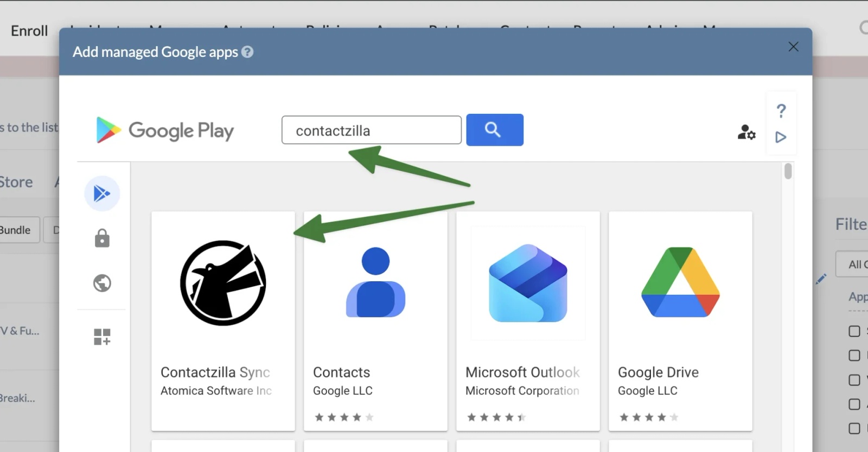Click Google LLC under Google Drive

pyautogui.click(x=648, y=391)
